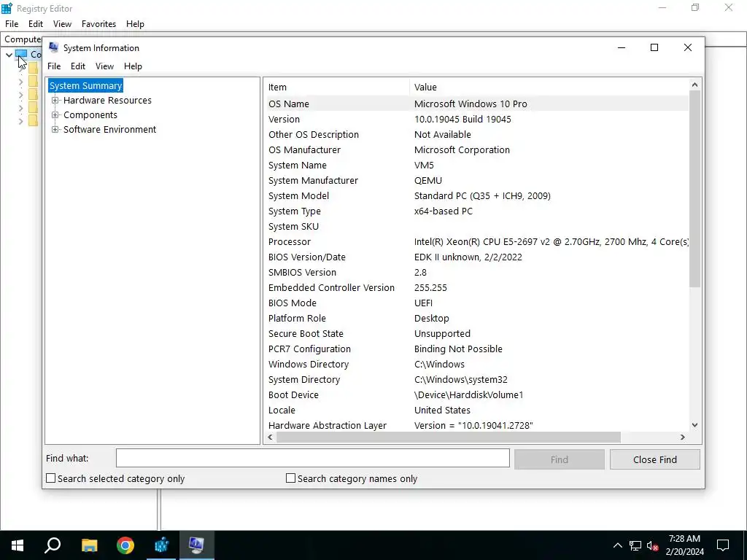Select the SMBIOS Version row
The image size is (747, 560).
[x=476, y=273]
